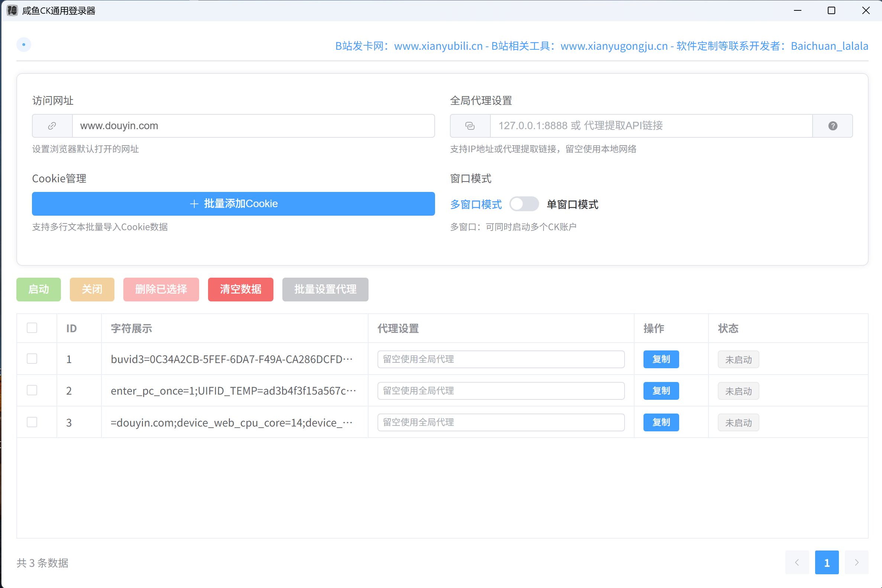Copy the cookie in row 2 with 复制
The image size is (882, 588).
point(661,391)
